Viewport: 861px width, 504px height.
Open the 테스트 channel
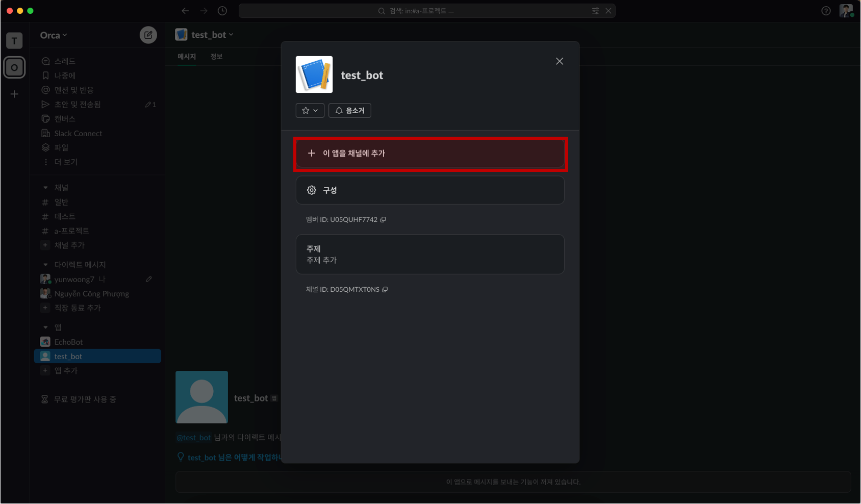[x=98, y=216]
